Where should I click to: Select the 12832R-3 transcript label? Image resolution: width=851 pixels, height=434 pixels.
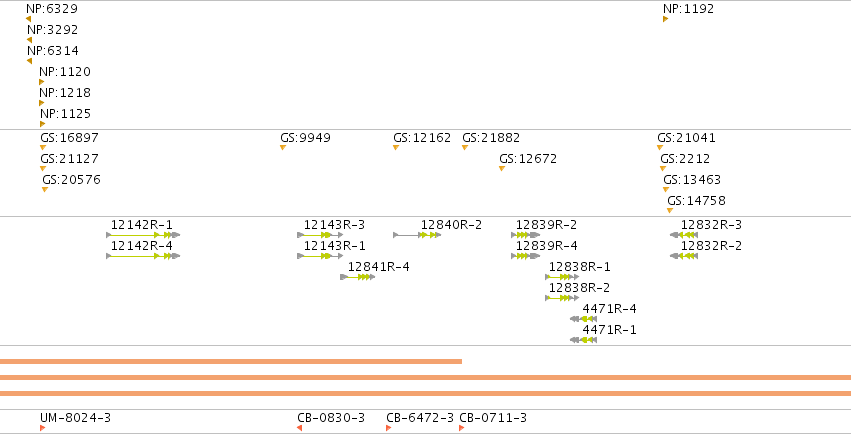[712, 225]
